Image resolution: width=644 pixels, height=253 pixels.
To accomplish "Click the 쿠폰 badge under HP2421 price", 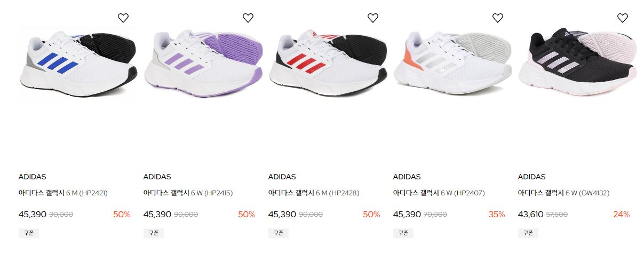I will tap(29, 233).
